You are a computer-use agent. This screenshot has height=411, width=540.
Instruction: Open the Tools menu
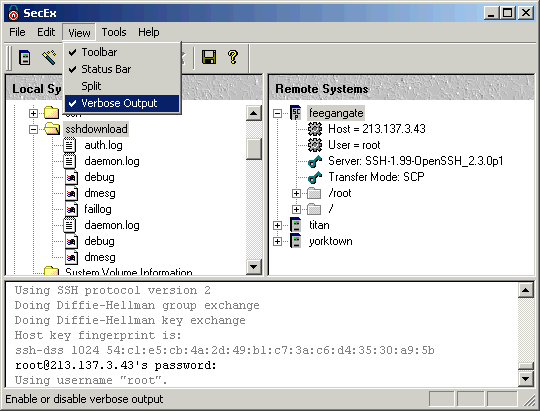(x=114, y=32)
